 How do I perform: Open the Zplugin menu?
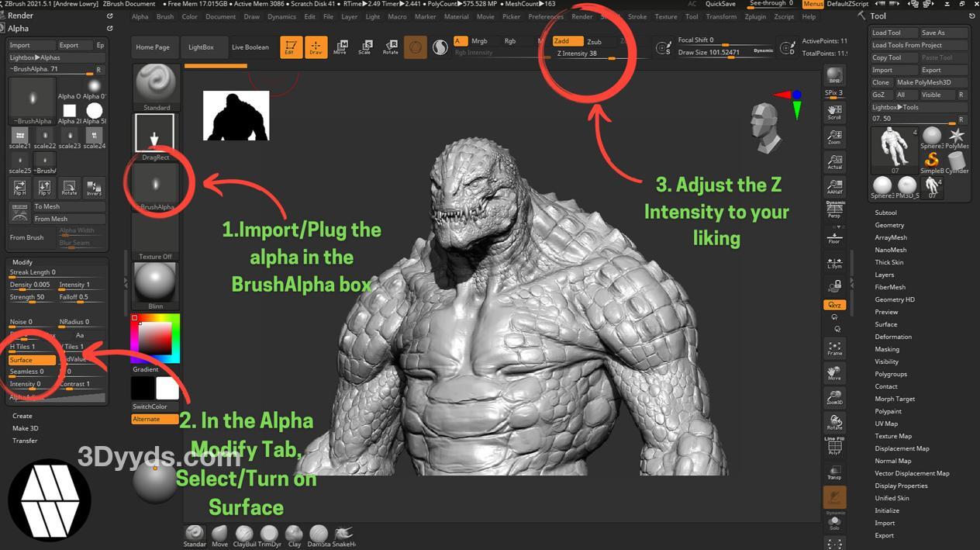coord(757,16)
